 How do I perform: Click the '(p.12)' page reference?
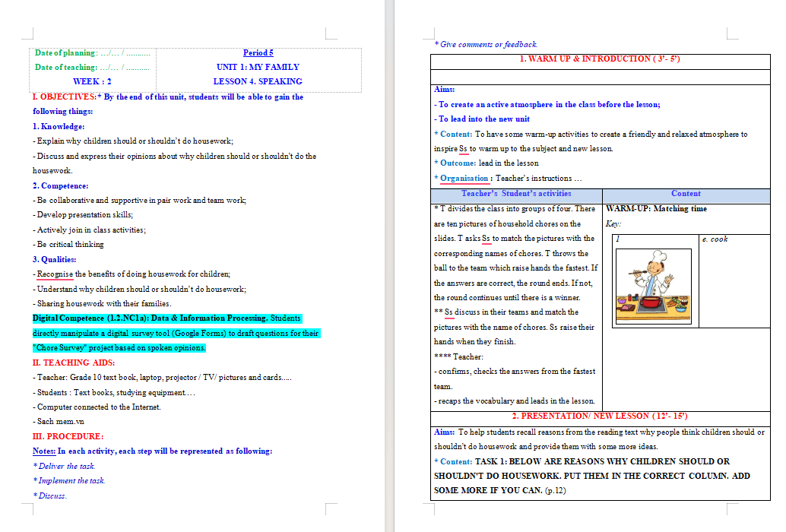(x=556, y=490)
